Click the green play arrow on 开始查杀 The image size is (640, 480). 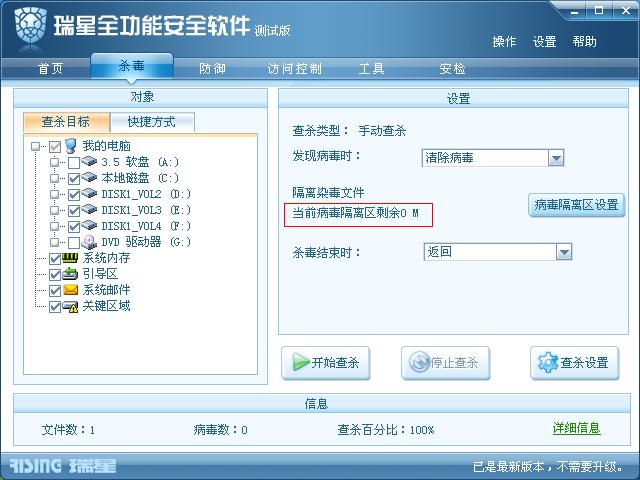tap(301, 362)
